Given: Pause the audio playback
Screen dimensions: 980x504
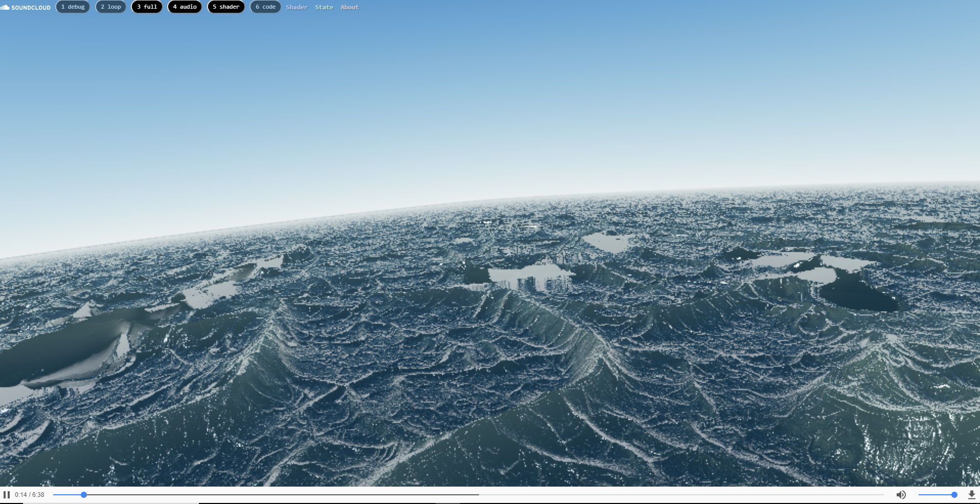Looking at the screenshot, I should click(7, 495).
